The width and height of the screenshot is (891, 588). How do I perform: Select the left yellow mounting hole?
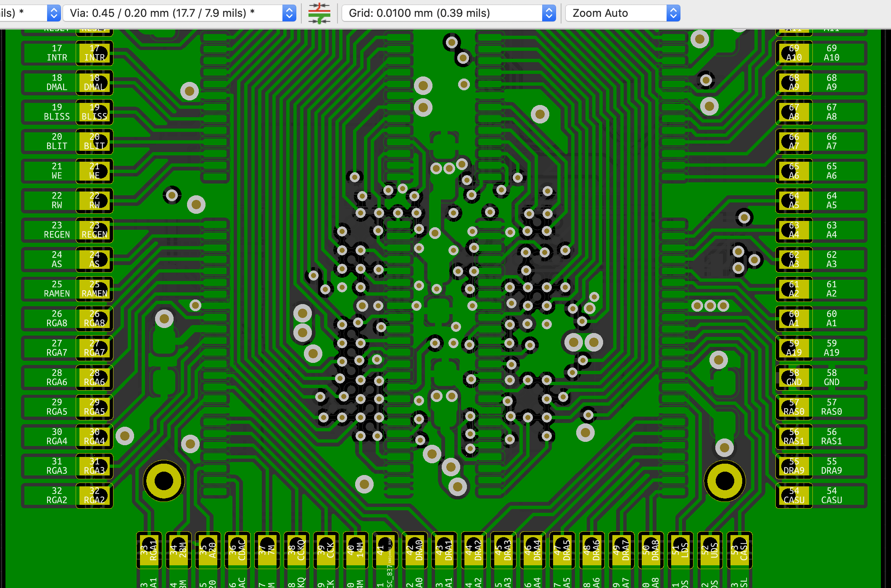click(164, 481)
